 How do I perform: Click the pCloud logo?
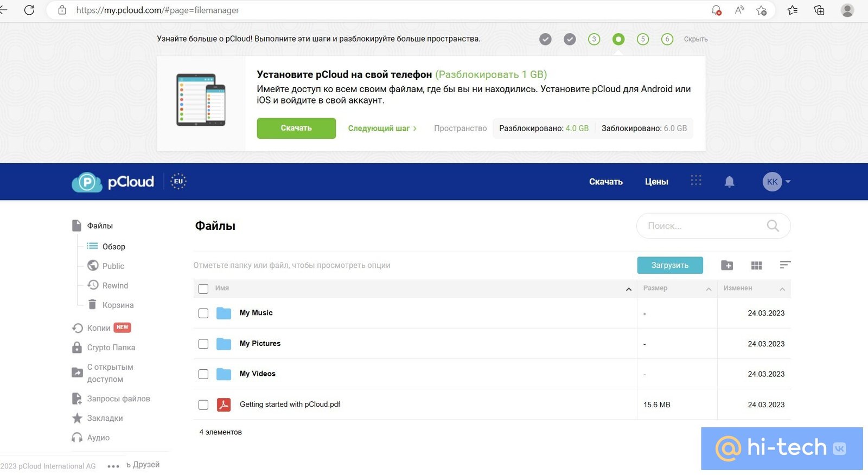[113, 182]
